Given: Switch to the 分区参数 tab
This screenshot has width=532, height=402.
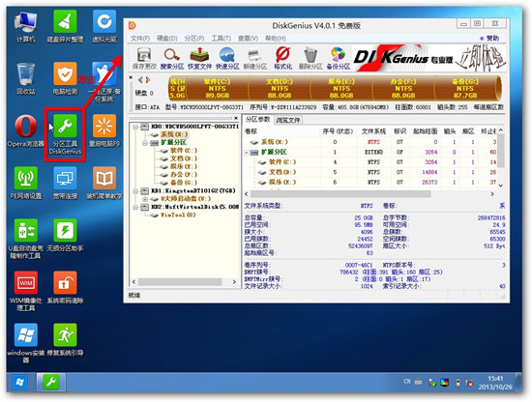Looking at the screenshot, I should click(x=257, y=119).
